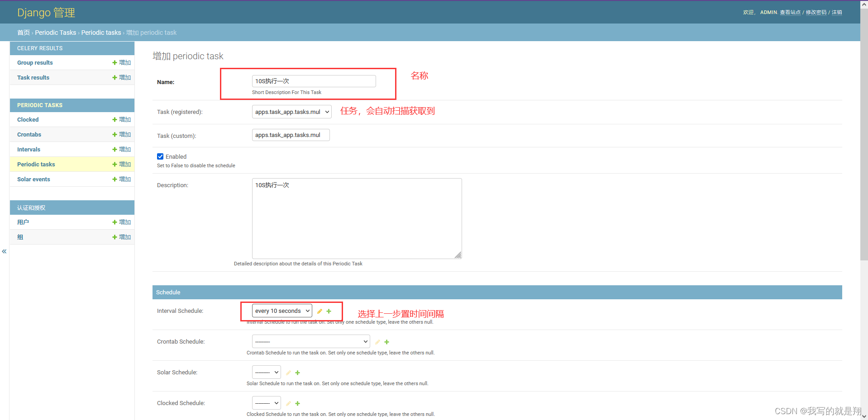
Task: Open Solar Schedule dropdown
Action: tap(267, 372)
